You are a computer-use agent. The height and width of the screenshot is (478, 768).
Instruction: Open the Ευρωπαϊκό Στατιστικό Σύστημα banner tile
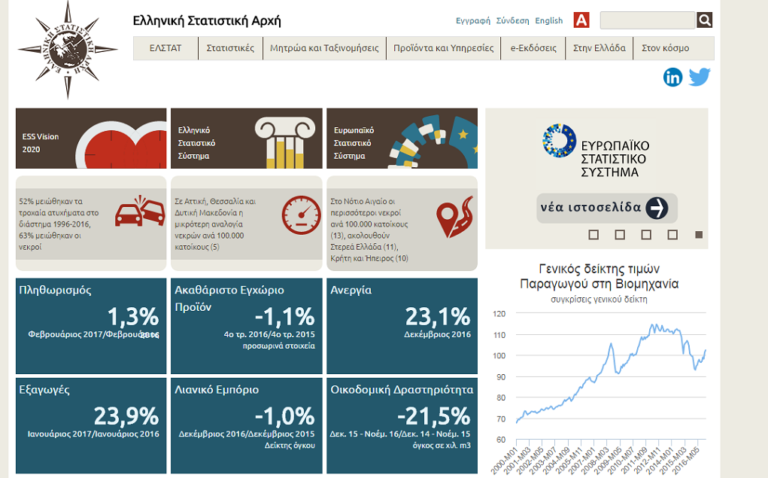point(402,139)
